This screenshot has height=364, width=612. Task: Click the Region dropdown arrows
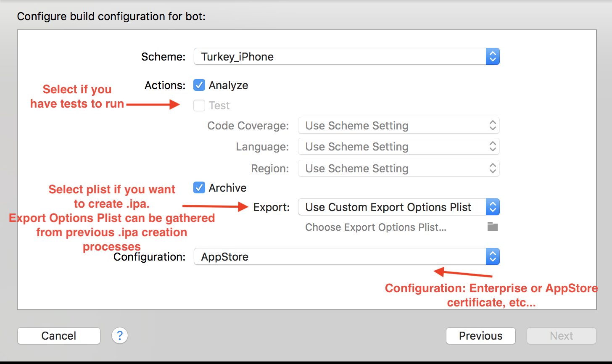[x=493, y=169]
